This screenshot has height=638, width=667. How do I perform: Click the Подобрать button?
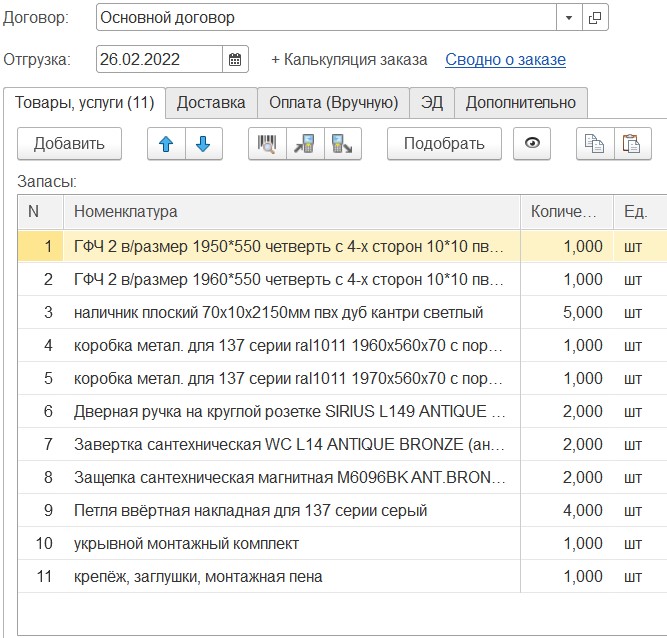(x=444, y=144)
